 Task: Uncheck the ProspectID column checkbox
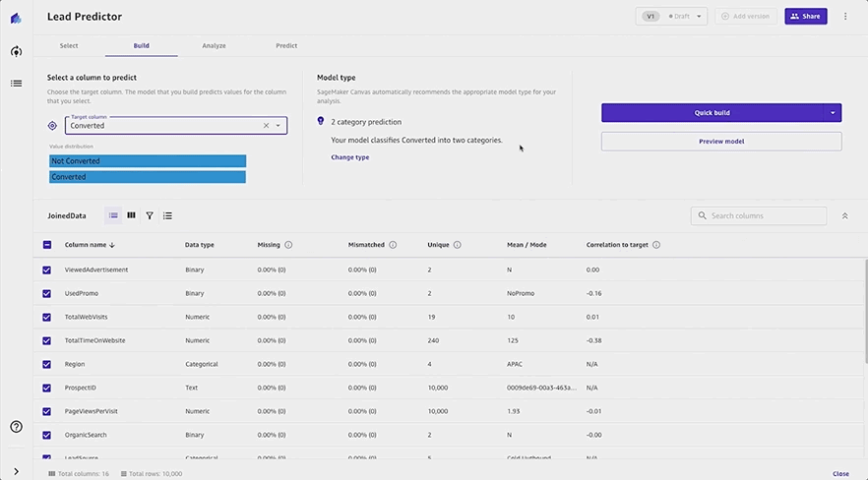[x=46, y=388]
